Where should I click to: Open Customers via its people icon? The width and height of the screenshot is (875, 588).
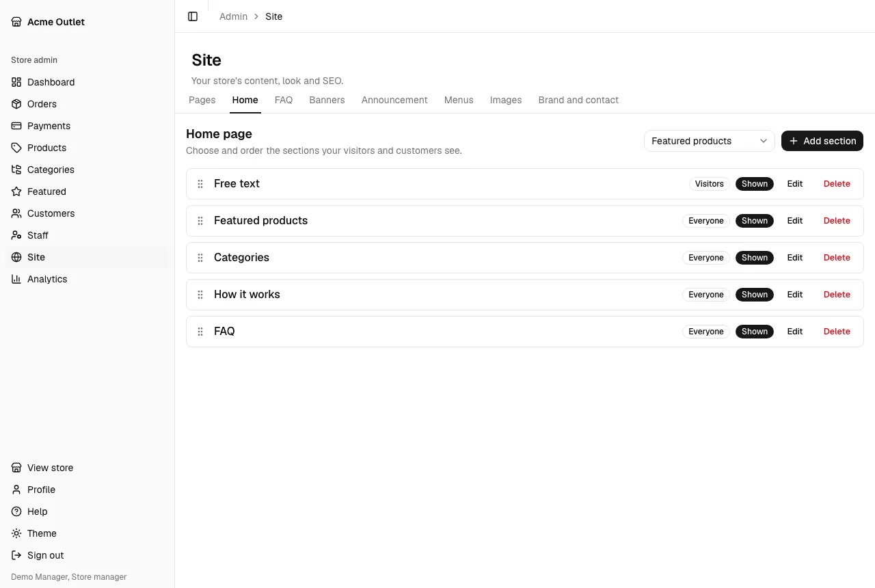(16, 213)
